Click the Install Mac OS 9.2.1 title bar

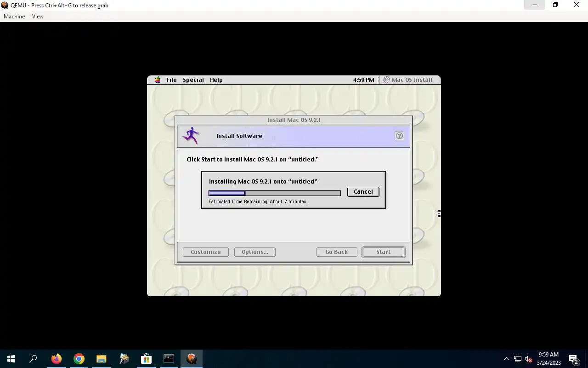294,120
